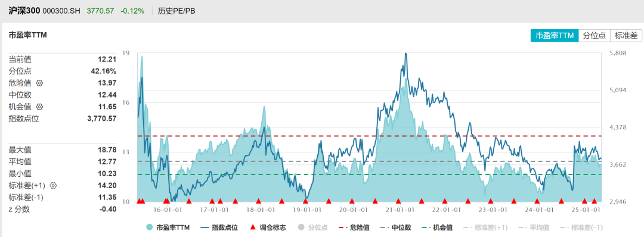Open settings gear next to 机会值

pyautogui.click(x=39, y=107)
